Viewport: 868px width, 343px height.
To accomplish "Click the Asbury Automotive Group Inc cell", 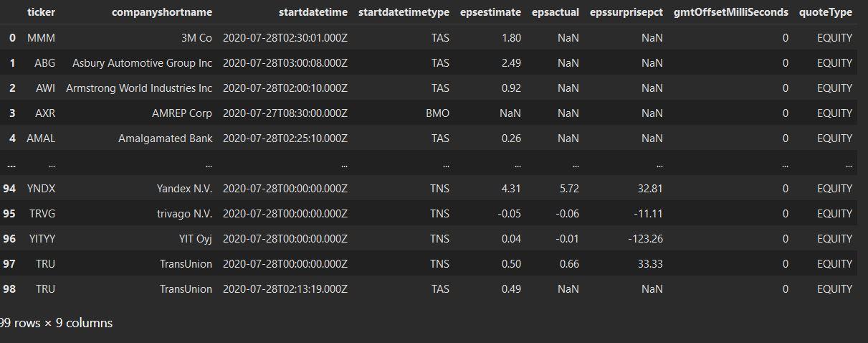I will click(x=143, y=63).
